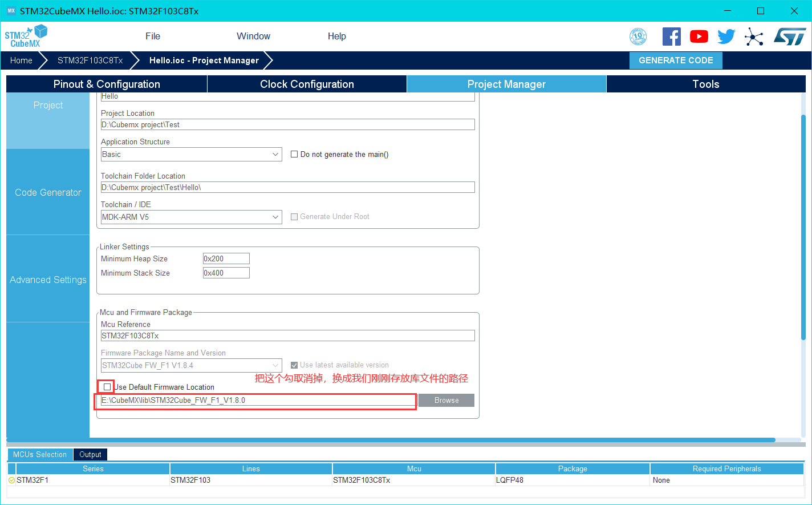This screenshot has width=812, height=505.
Task: Click the Minimum Stack Size field
Action: [226, 273]
